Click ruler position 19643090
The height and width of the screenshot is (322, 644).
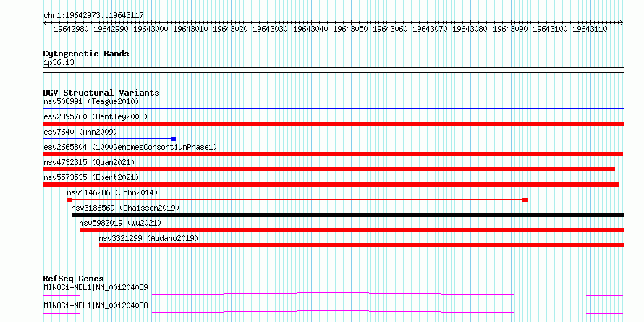pos(510,29)
